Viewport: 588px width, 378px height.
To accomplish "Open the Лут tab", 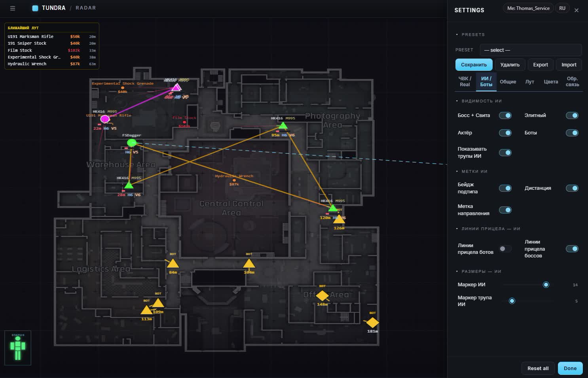I will [529, 82].
